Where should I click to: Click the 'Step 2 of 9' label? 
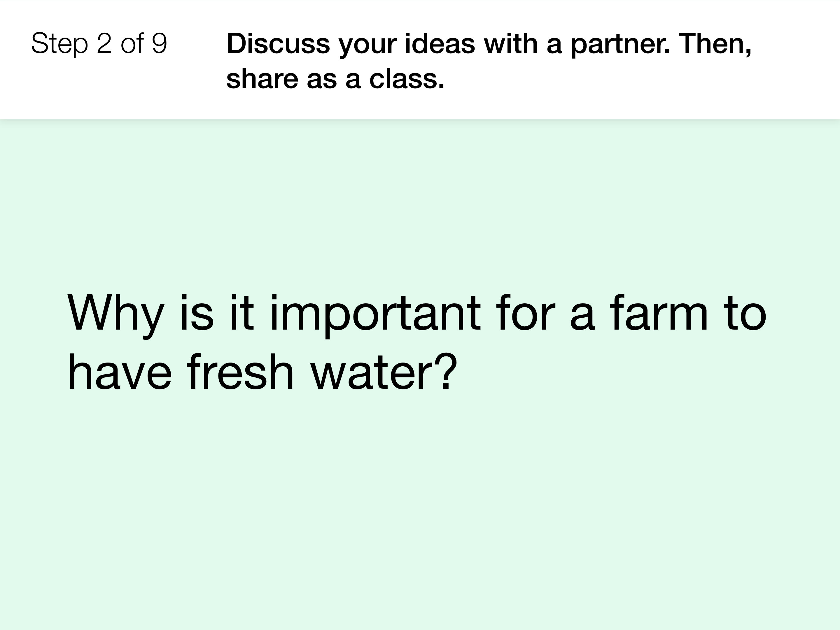point(99,44)
